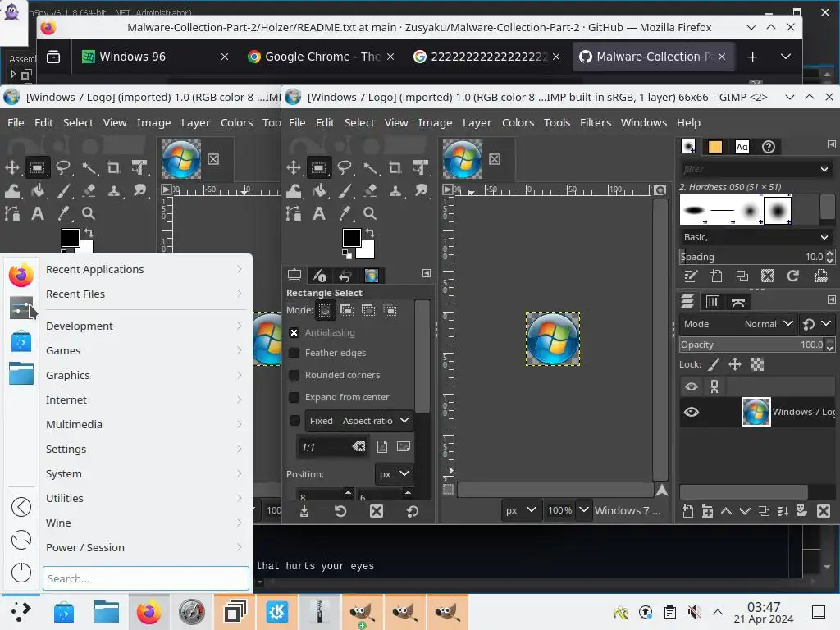
Task: Open the Filters menu in GIMP <2>
Action: tap(596, 123)
